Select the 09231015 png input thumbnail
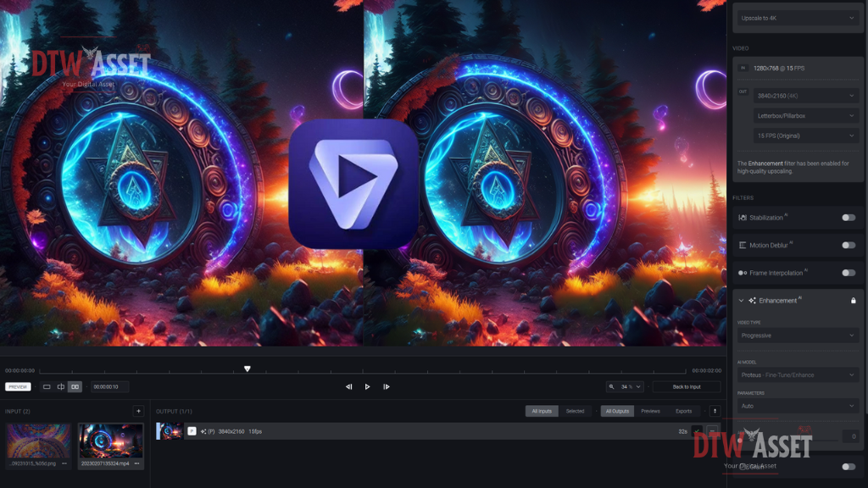The width and height of the screenshot is (868, 488). (39, 441)
